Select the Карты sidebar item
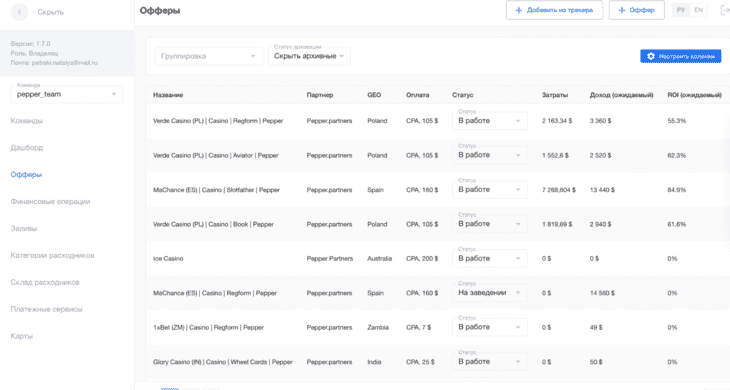 click(x=22, y=336)
